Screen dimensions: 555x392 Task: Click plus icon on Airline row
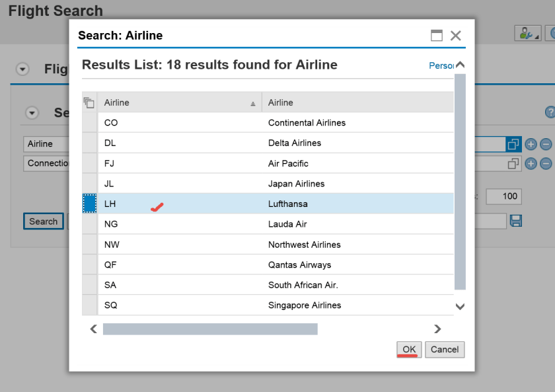pyautogui.click(x=531, y=144)
